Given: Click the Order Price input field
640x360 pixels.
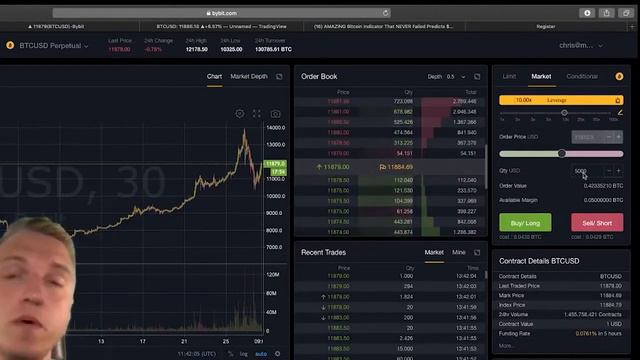Looking at the screenshot, I should coord(587,137).
